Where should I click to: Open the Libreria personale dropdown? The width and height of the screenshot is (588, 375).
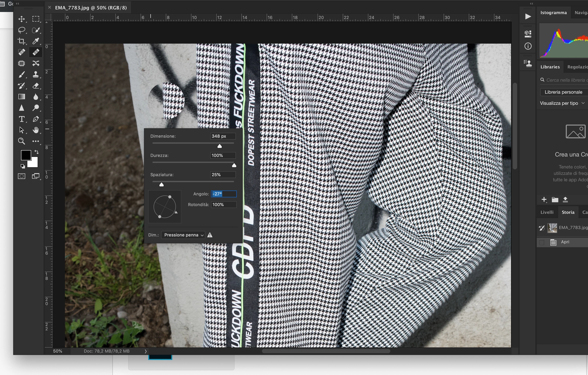(x=563, y=92)
